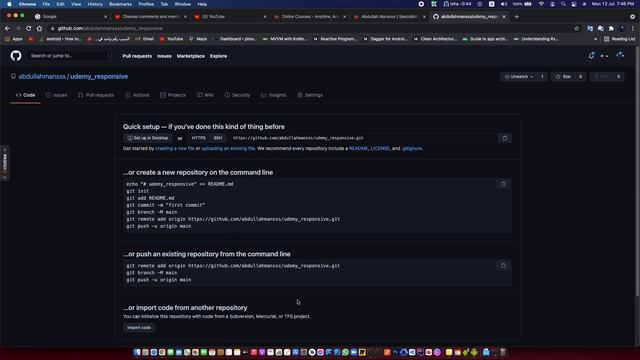Switch to the Issues tab
The image size is (640, 360).
click(x=56, y=95)
